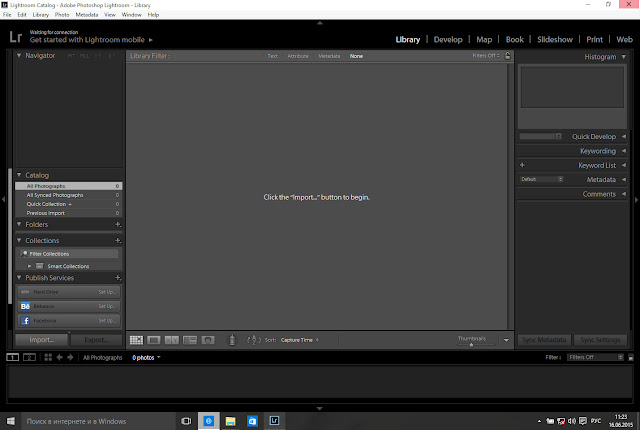
Task: Open the File menu
Action: pyautogui.click(x=7, y=15)
